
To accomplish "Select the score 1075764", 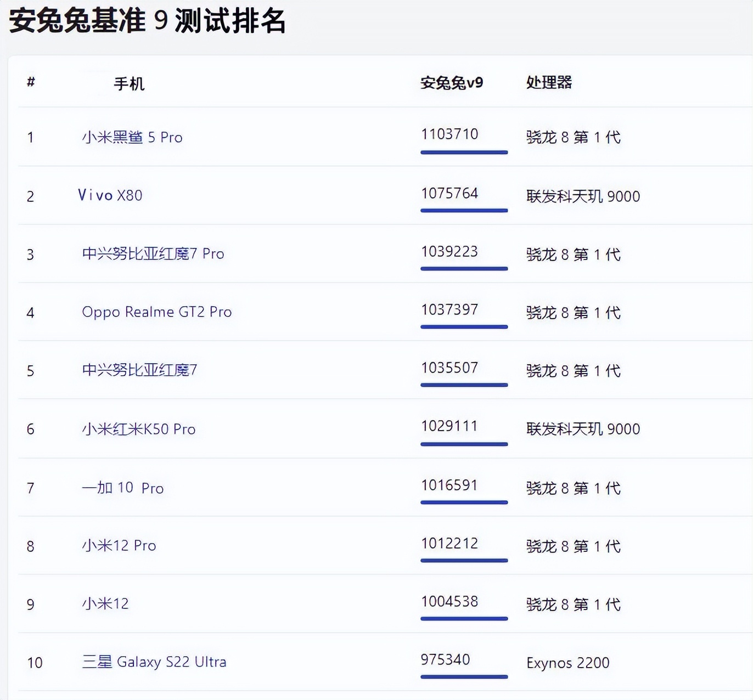I will pyautogui.click(x=449, y=193).
